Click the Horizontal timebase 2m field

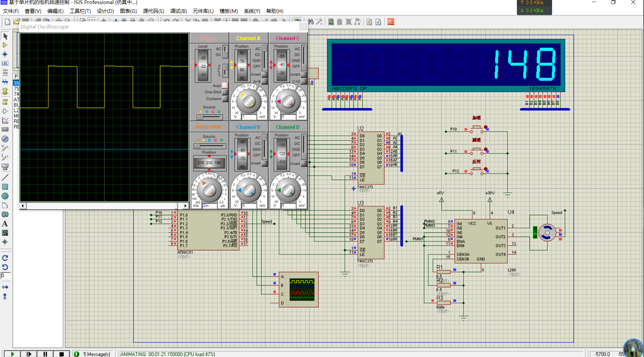click(x=210, y=205)
